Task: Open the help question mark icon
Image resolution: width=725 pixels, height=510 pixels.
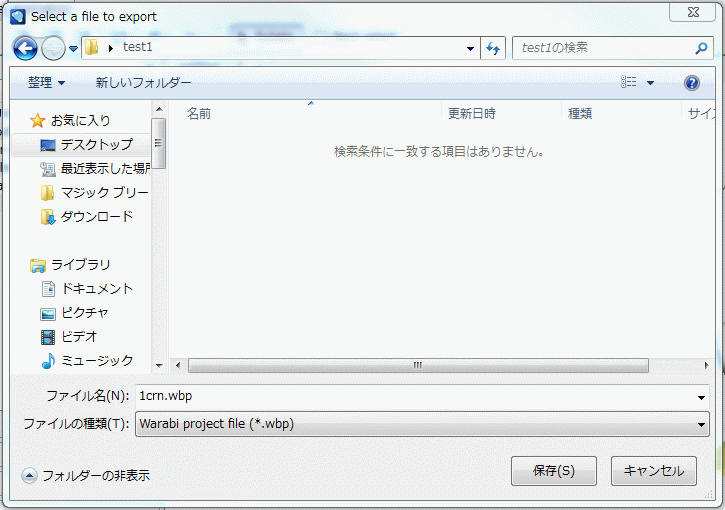Action: [691, 83]
